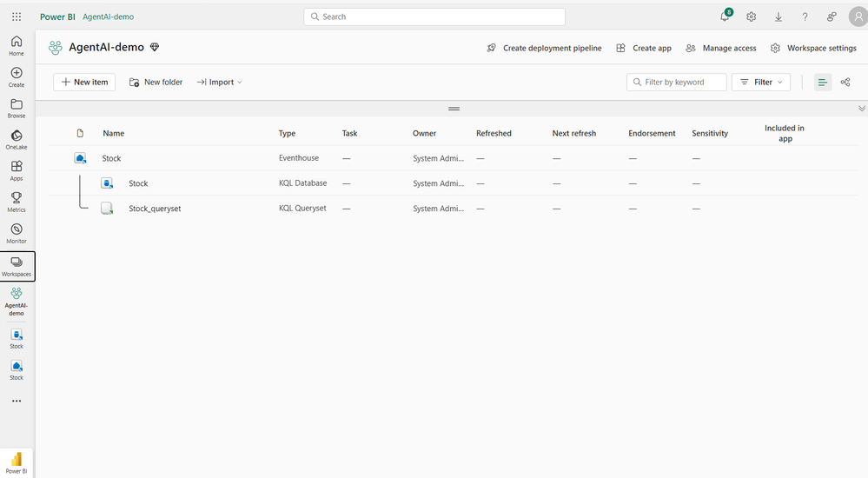
Task: Open Workspace settings
Action: point(813,48)
